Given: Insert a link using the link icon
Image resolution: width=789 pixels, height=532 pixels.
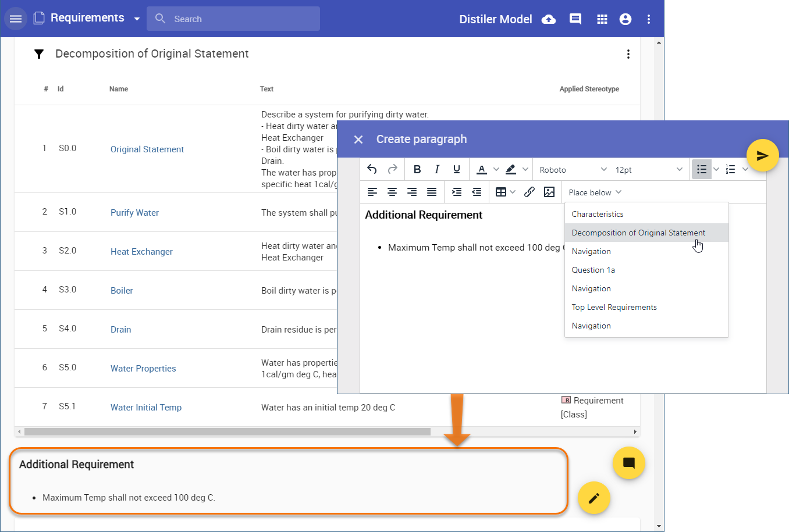Looking at the screenshot, I should [529, 192].
